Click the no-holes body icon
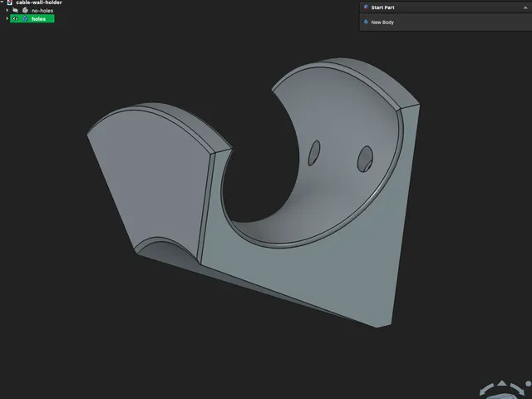The height and width of the screenshot is (399, 532). click(x=25, y=11)
